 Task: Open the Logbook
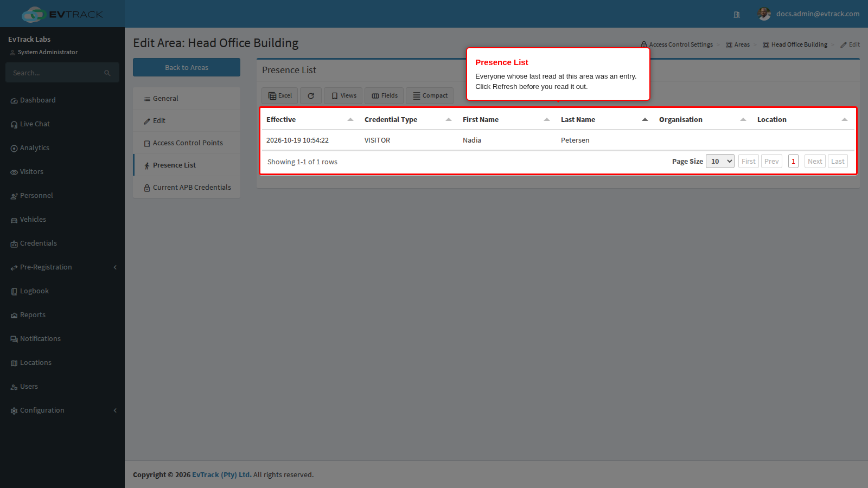pos(62,291)
